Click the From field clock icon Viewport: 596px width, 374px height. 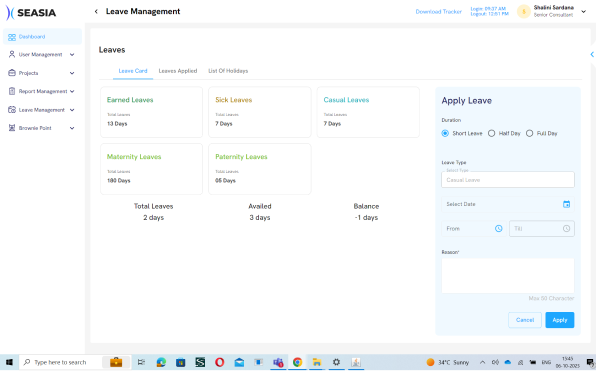coord(499,228)
